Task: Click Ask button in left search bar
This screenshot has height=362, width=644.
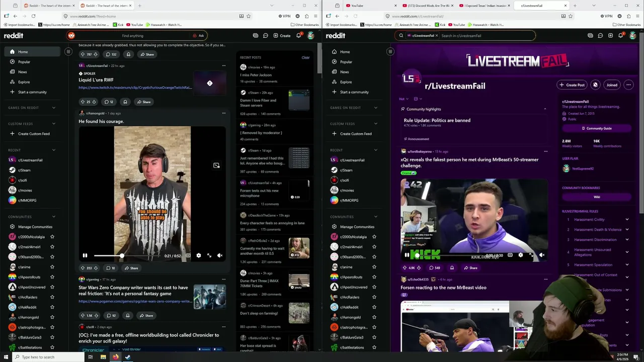Action: click(x=198, y=36)
